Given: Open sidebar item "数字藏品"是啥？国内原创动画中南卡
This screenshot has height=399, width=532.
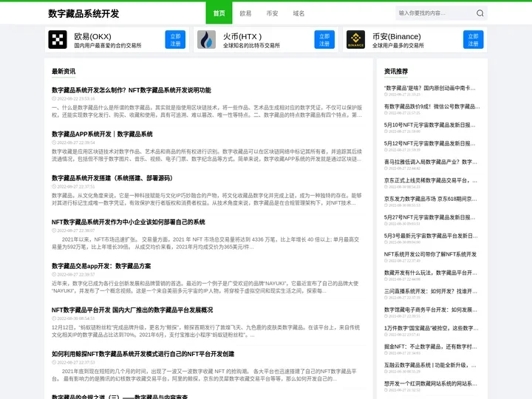Looking at the screenshot, I should coord(430,88).
